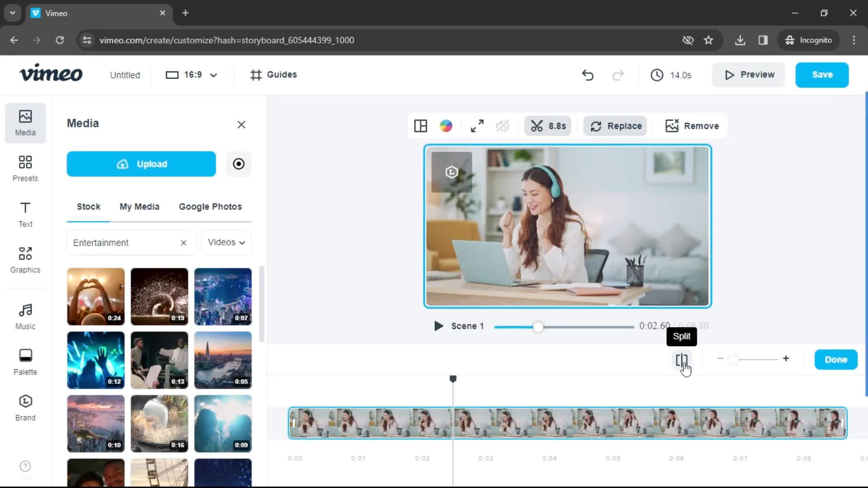Click the timeline zoom in plus icon
This screenshot has height=488, width=868.
pos(786,358)
